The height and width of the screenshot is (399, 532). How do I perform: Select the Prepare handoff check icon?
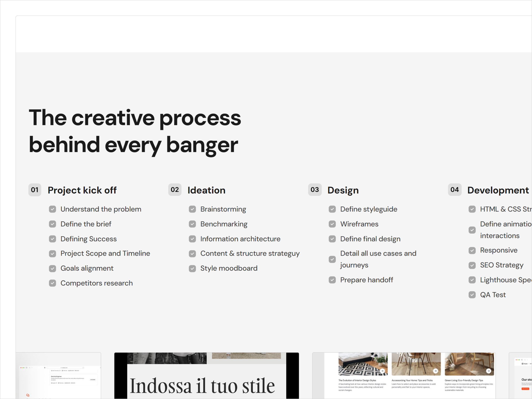pos(332,280)
